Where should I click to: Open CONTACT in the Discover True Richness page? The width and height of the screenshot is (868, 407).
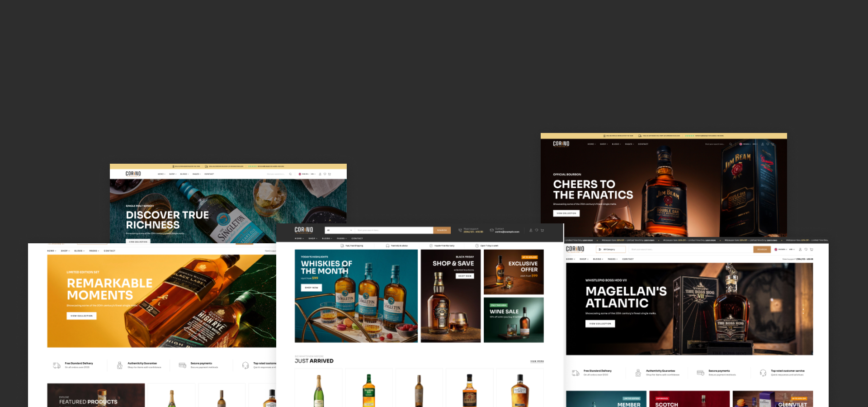(209, 174)
